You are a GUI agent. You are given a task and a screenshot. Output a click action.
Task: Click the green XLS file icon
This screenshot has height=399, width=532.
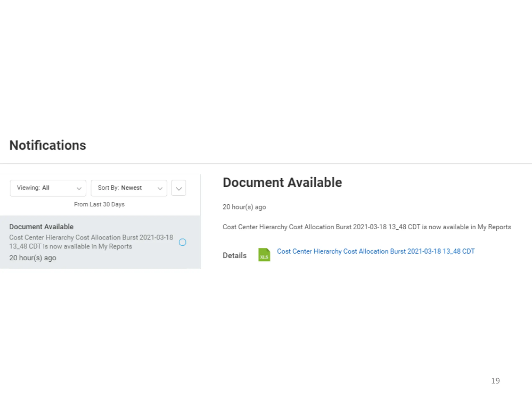coord(264,255)
